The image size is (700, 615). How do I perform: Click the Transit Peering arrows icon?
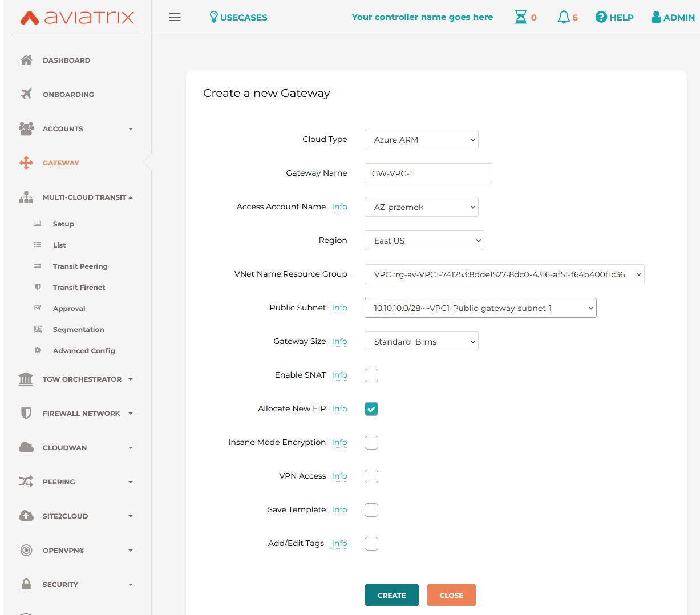pos(38,266)
